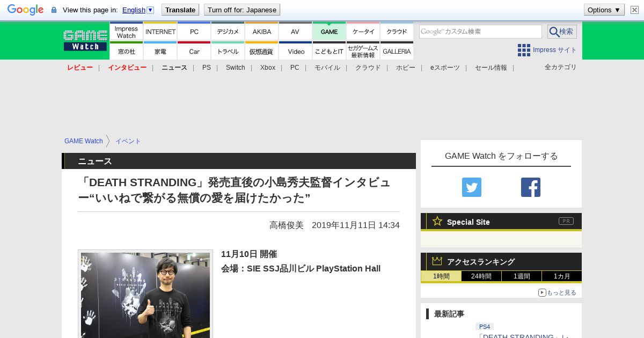Click the GAME Watch site logo
The image size is (644, 338).
[85, 40]
